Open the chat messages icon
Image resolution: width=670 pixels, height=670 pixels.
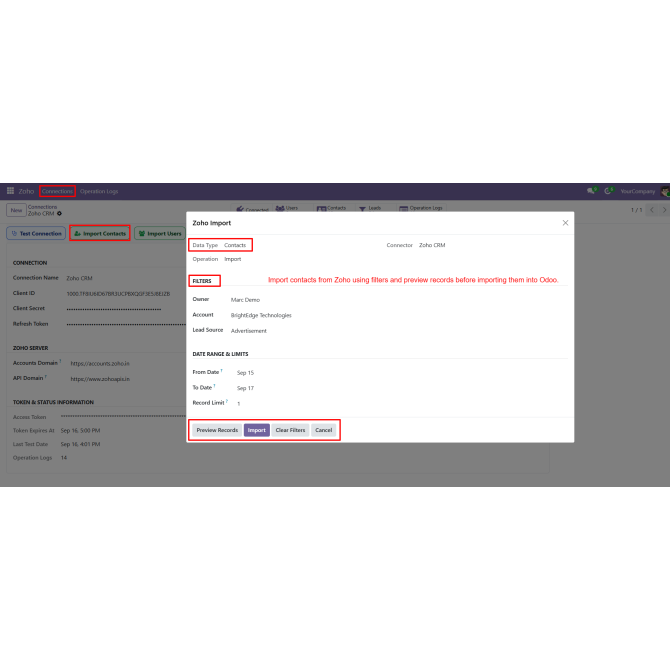591,191
